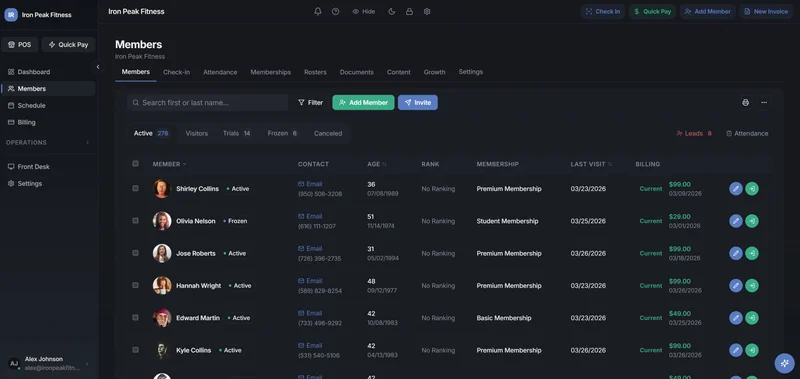
Task: Open the POS button in sidebar
Action: 19,44
